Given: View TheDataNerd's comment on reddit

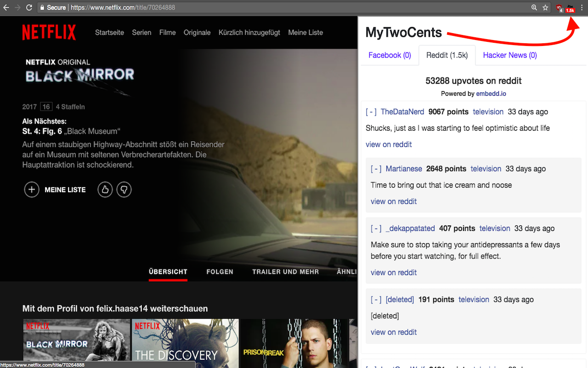Looking at the screenshot, I should click(389, 144).
